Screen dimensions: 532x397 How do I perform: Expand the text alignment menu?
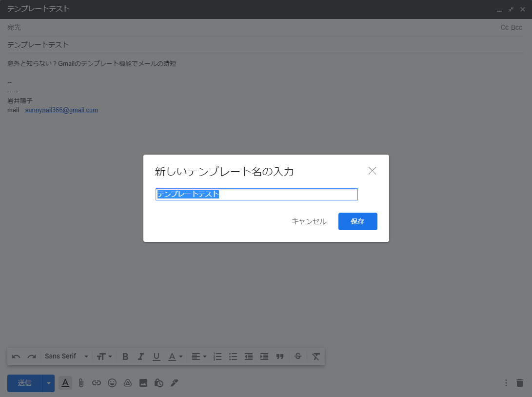point(198,357)
